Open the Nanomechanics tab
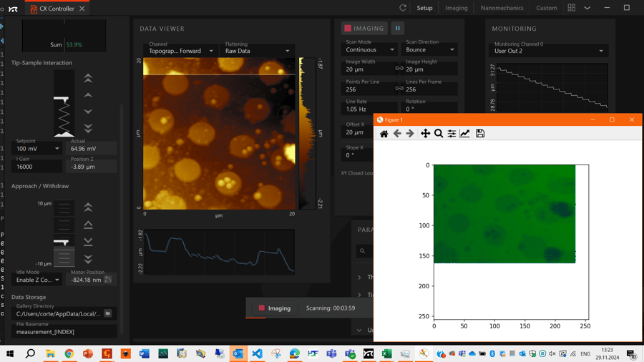644x362 pixels. tap(502, 8)
